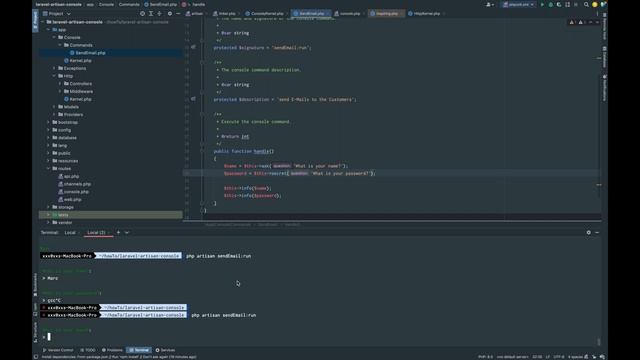Expand the storage folder

point(49,207)
